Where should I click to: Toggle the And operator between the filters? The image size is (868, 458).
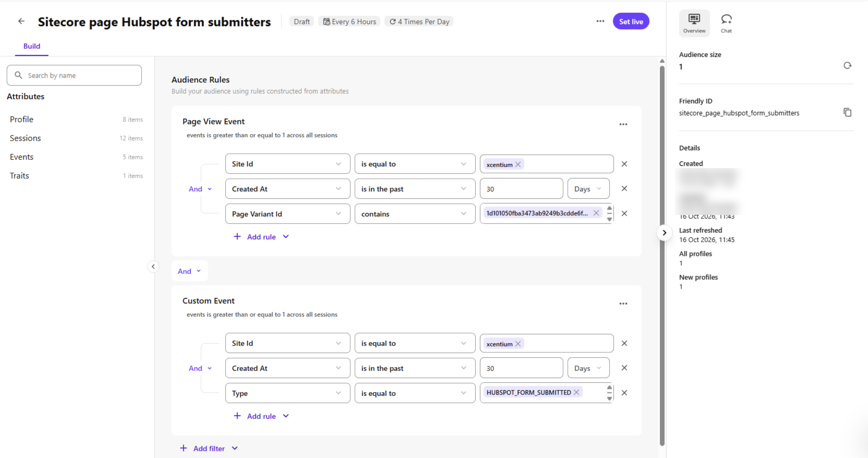pos(189,271)
